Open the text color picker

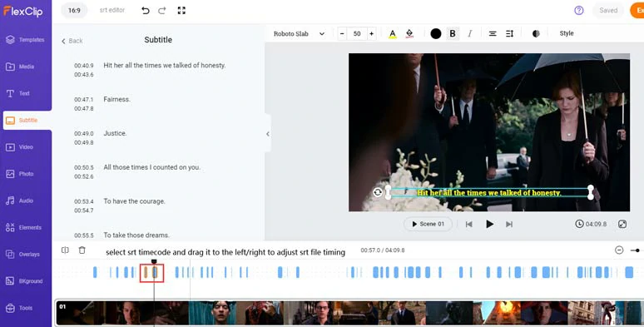393,33
